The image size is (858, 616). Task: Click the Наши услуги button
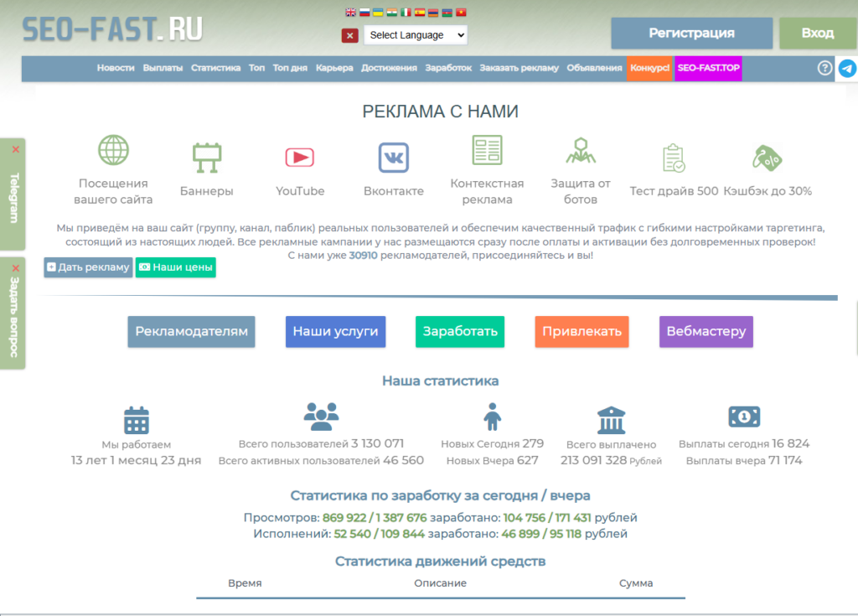click(x=335, y=332)
